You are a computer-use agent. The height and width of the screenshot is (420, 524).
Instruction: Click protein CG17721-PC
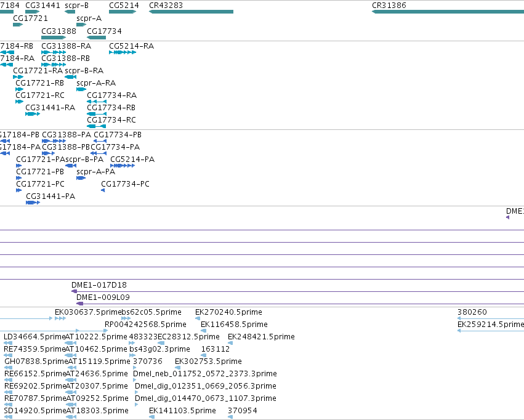point(18,190)
